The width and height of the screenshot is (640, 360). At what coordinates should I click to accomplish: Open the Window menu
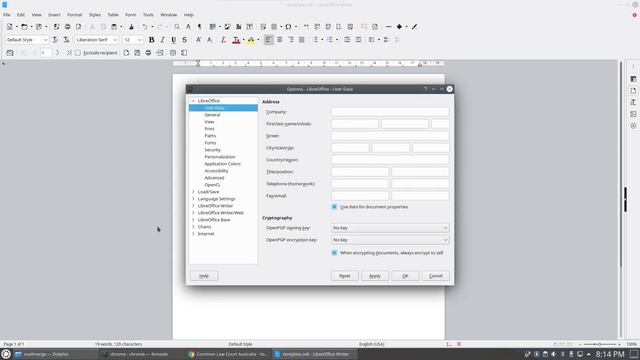coord(169,15)
